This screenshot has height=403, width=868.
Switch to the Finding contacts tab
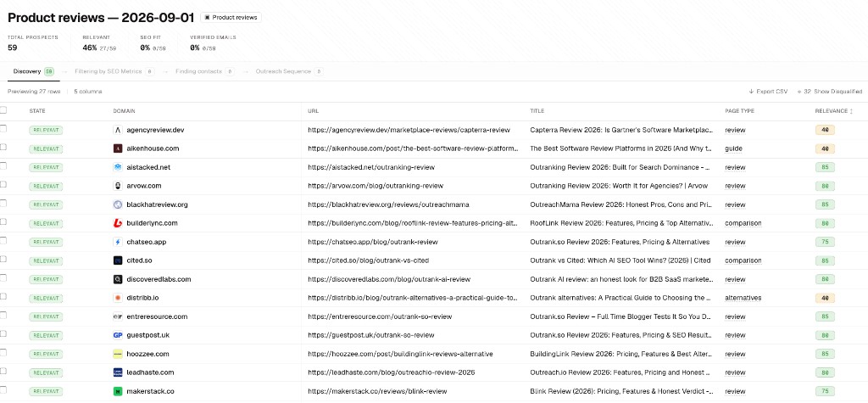pos(205,71)
